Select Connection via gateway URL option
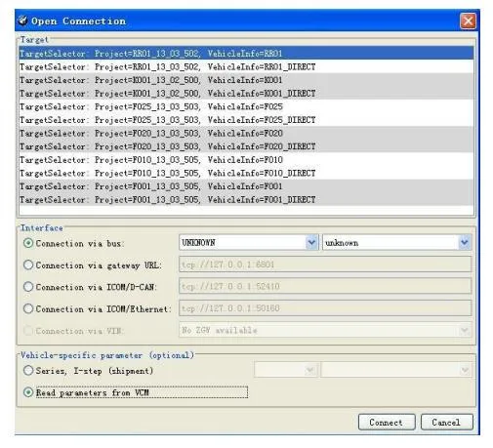 [28, 265]
